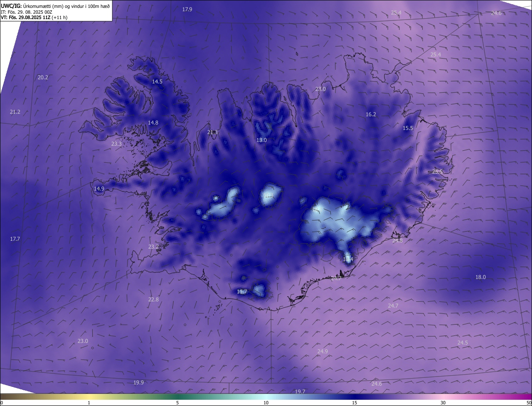Click the 1 tick on the color scale
Viewport: 532px width, 406px height.
[89, 403]
